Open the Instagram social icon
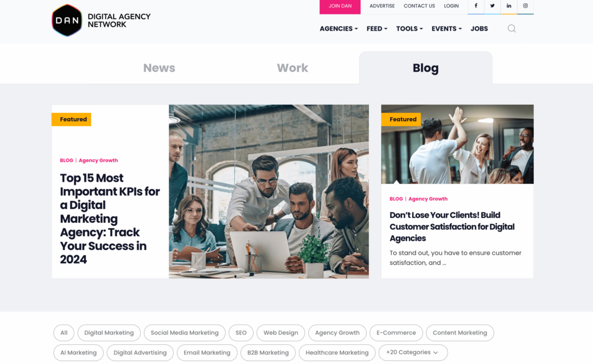This screenshot has height=364, width=593. [525, 6]
